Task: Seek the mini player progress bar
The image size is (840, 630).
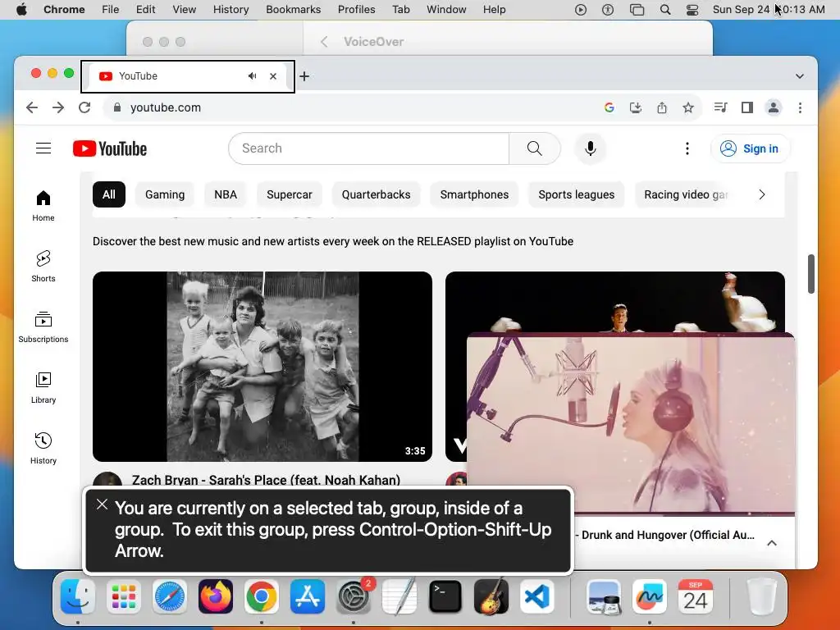Action: pyautogui.click(x=631, y=515)
